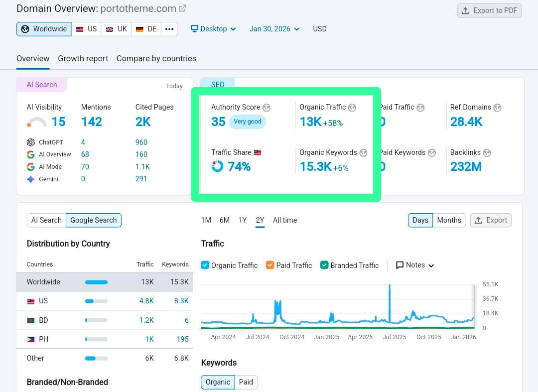Click globe icon next to Paid Keywords

click(x=432, y=152)
